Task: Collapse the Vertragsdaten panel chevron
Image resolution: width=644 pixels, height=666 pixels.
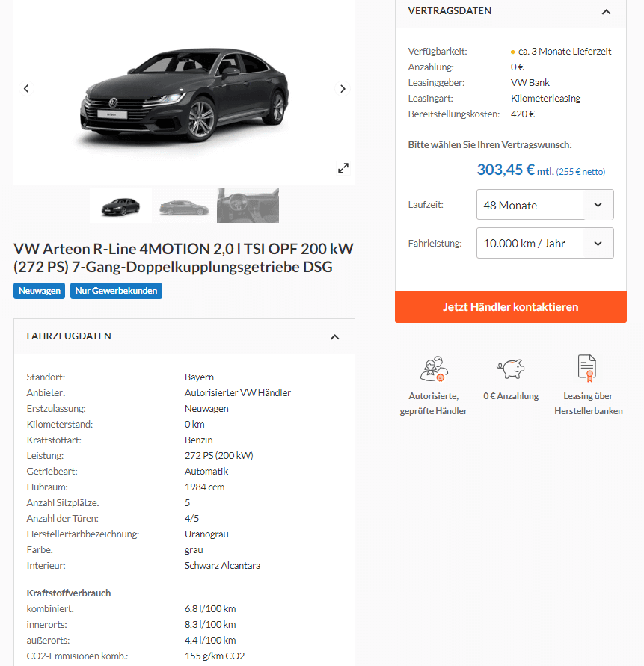Action: click(606, 12)
